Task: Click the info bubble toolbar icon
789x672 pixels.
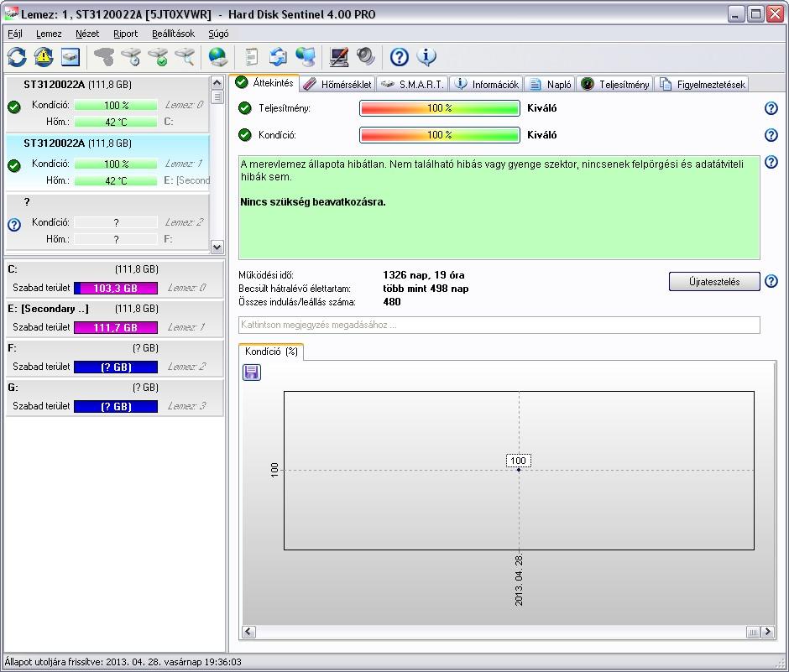Action: pyautogui.click(x=426, y=57)
